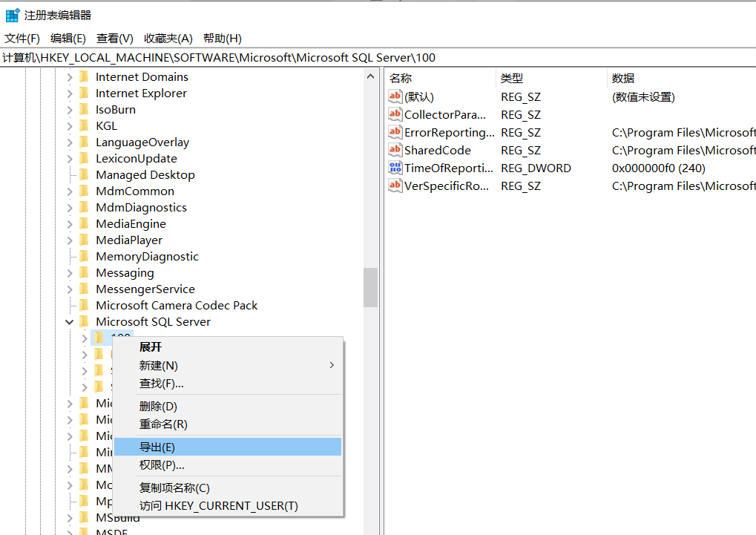The height and width of the screenshot is (535, 756).
Task: Click the 名称 column header
Action: click(x=440, y=78)
